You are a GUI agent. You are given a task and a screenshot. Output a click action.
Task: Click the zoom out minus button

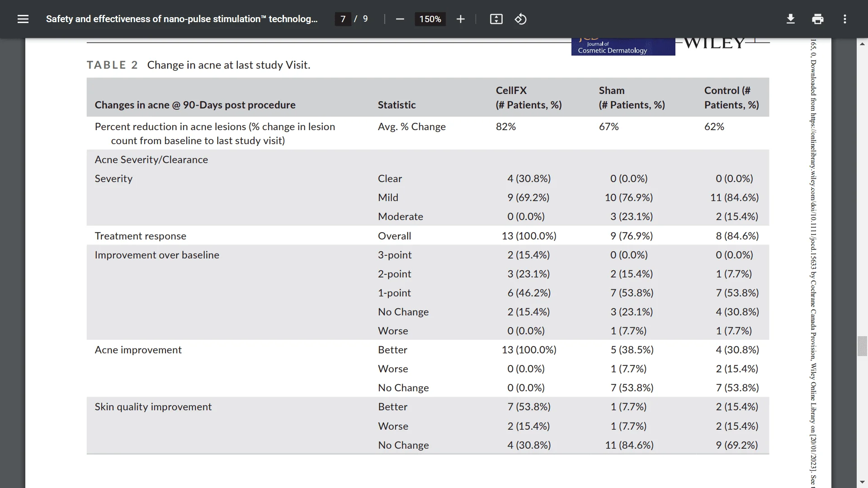[x=400, y=19]
